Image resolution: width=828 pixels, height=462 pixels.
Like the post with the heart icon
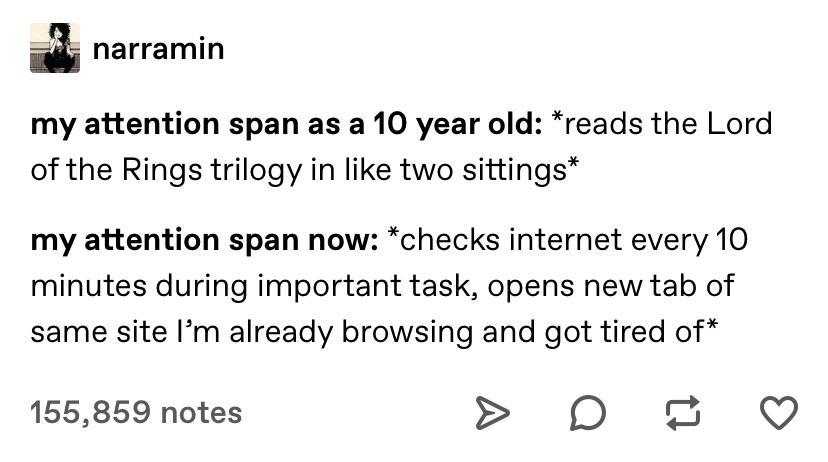(x=780, y=412)
